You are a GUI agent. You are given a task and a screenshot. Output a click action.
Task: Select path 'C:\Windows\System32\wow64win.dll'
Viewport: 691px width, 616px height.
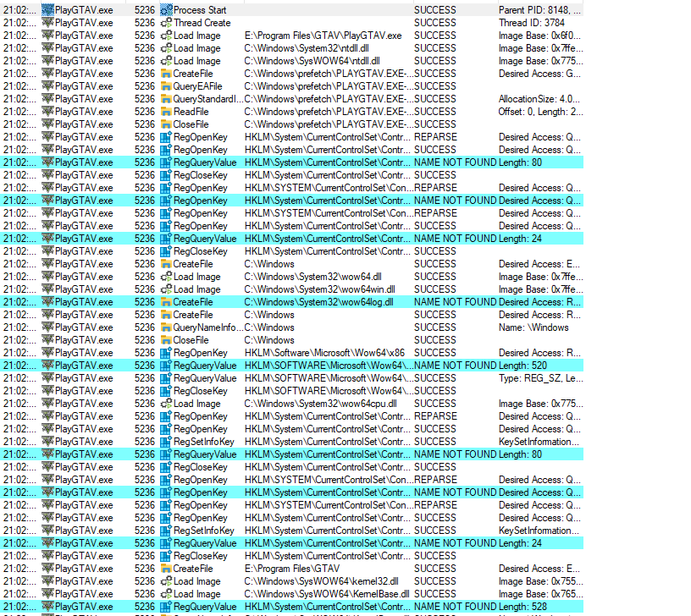click(319, 289)
